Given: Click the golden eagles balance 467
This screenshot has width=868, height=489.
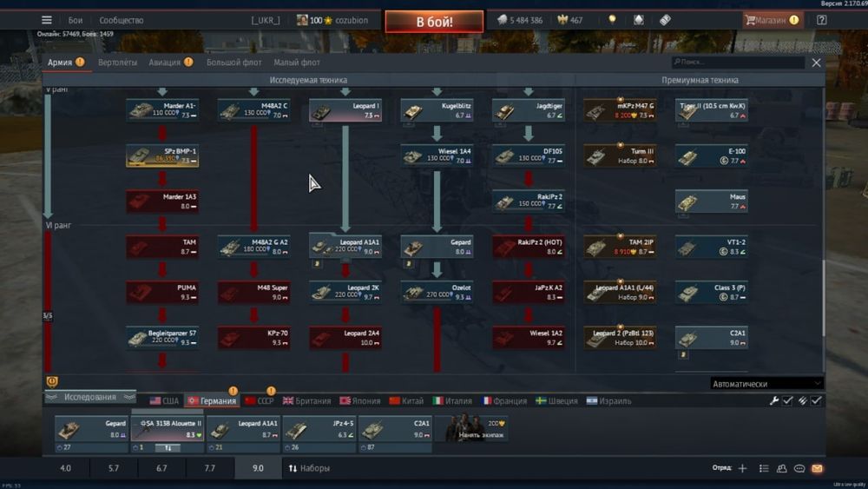Looking at the screenshot, I should click(569, 20).
